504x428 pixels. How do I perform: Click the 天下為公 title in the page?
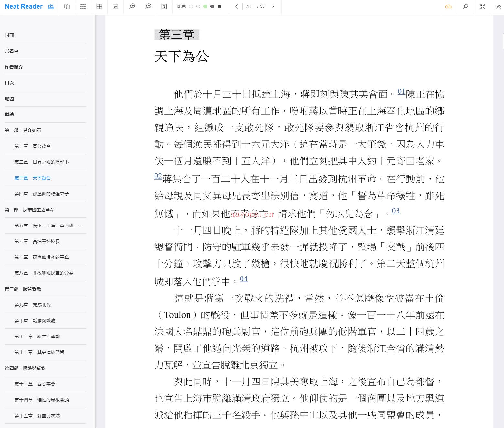click(x=182, y=57)
